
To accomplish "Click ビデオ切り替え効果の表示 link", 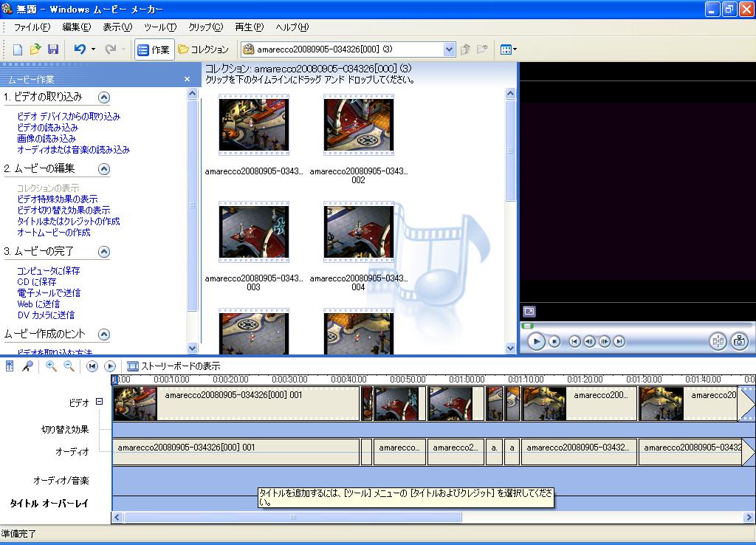I will tap(63, 210).
